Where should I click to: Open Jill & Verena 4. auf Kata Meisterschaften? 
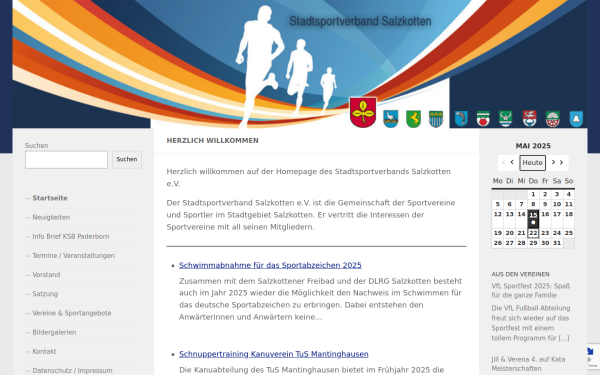[x=528, y=364]
